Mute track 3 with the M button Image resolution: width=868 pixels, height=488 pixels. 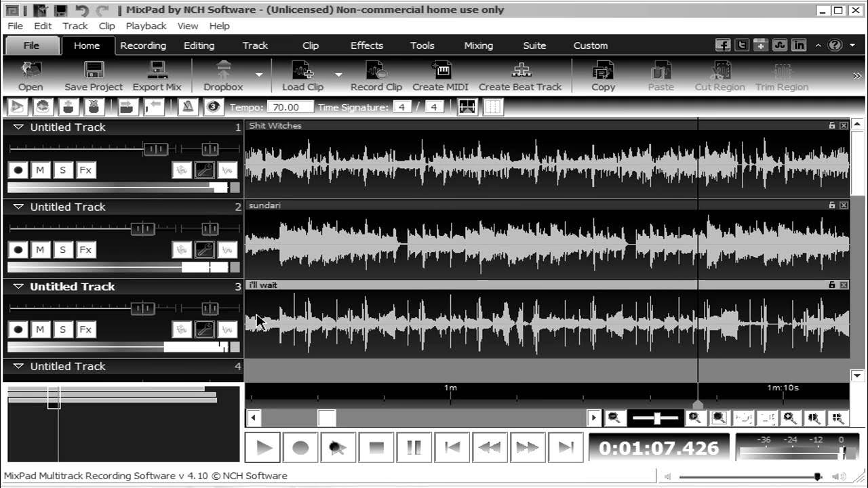40,330
